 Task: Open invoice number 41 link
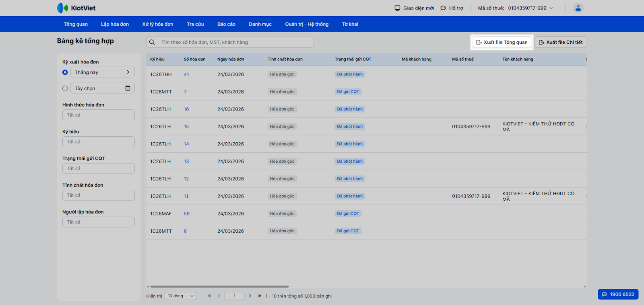(186, 74)
